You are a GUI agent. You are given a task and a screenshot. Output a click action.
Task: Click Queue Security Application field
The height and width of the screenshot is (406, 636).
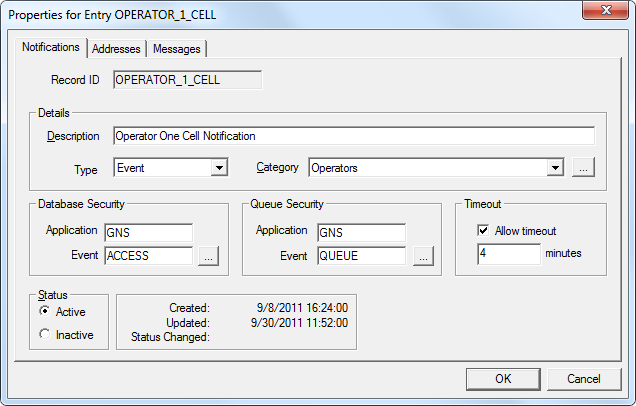361,232
